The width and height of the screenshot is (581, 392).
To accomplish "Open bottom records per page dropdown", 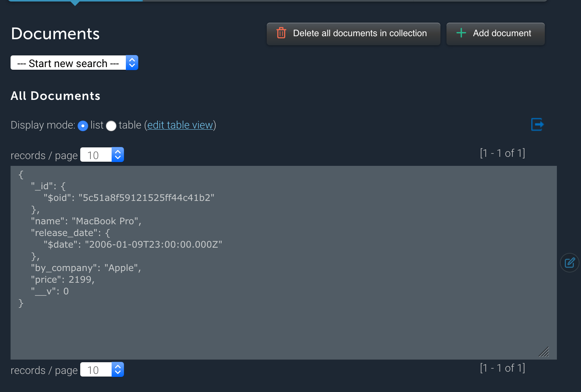I will tap(102, 370).
